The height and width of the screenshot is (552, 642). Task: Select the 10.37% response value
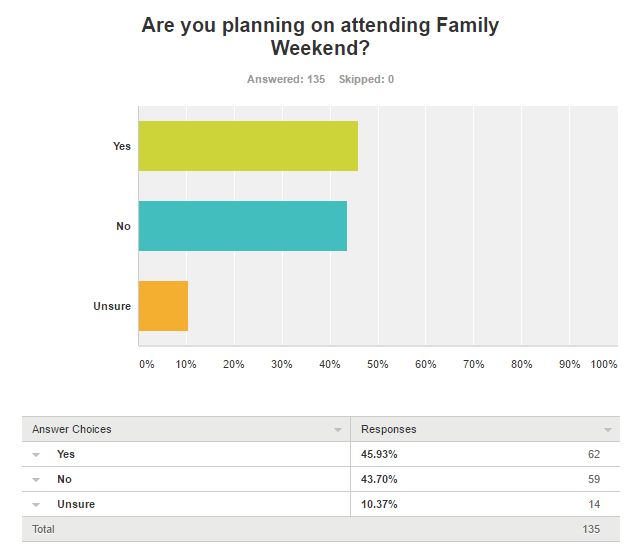click(379, 504)
